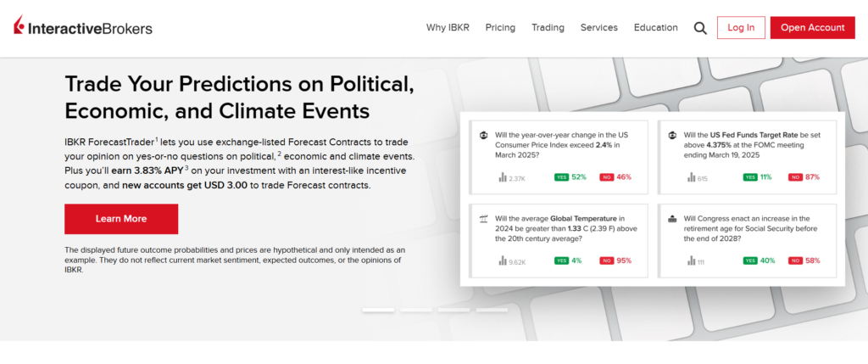This screenshot has height=364, width=868.
Task: Select NO badge at 95% on Temperature card
Action: pos(606,260)
